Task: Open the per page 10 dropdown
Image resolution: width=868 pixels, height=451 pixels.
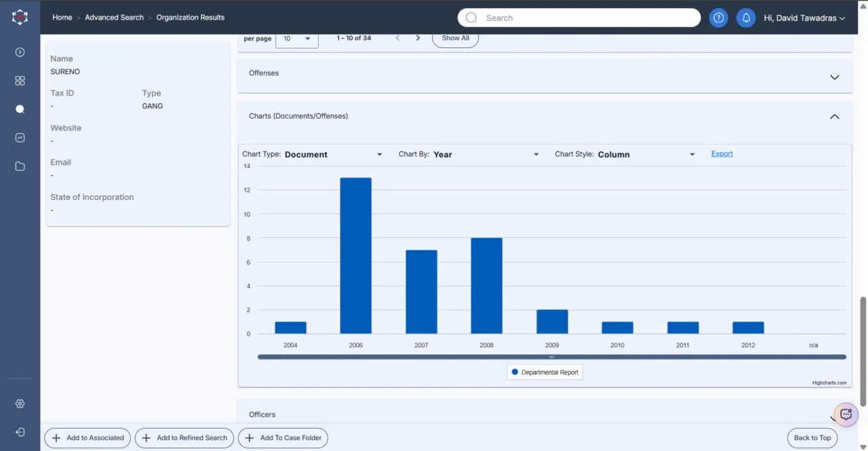Action: pyautogui.click(x=297, y=39)
